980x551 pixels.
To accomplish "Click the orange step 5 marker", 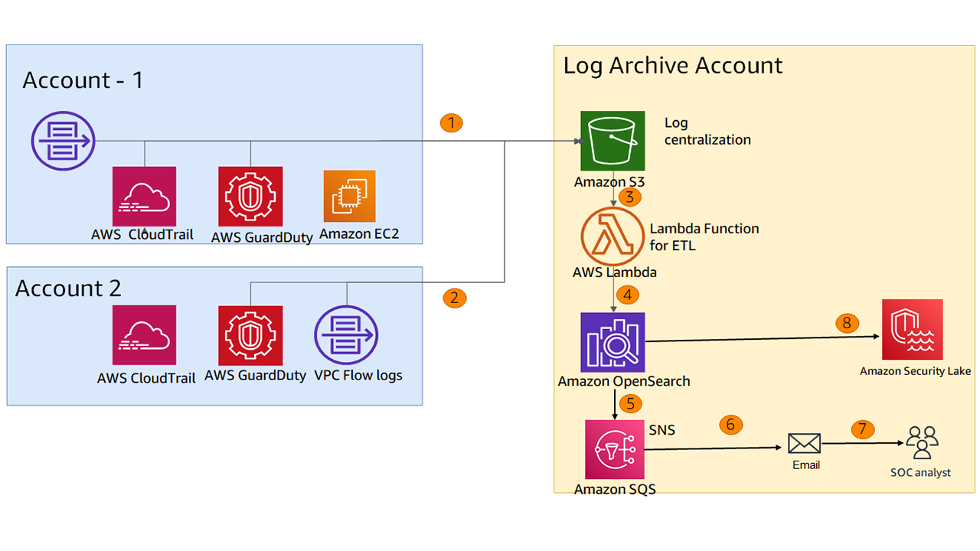I will click(x=629, y=403).
